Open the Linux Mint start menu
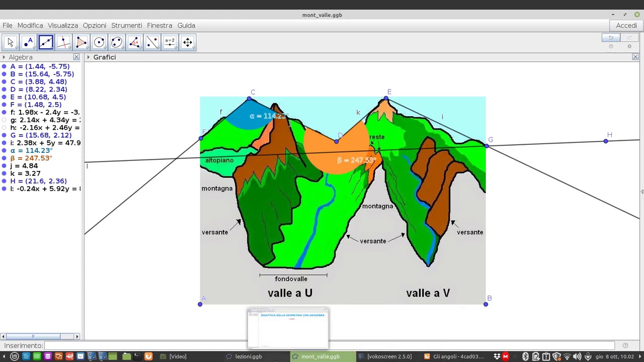Viewport: 644px width, 362px height. (x=14, y=356)
